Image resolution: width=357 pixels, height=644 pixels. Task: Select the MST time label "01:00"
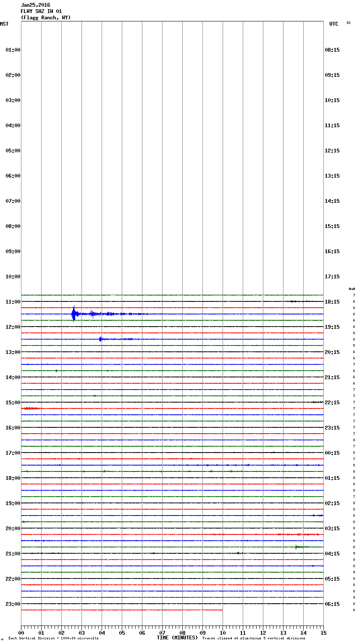coord(13,50)
